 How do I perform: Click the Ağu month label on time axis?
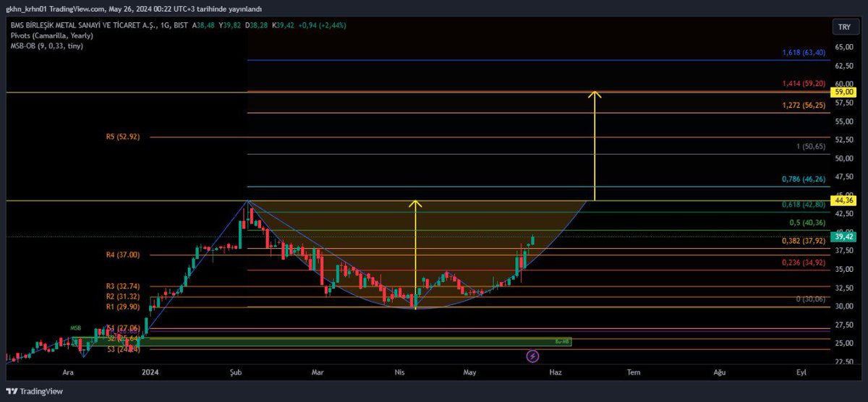coord(719,372)
